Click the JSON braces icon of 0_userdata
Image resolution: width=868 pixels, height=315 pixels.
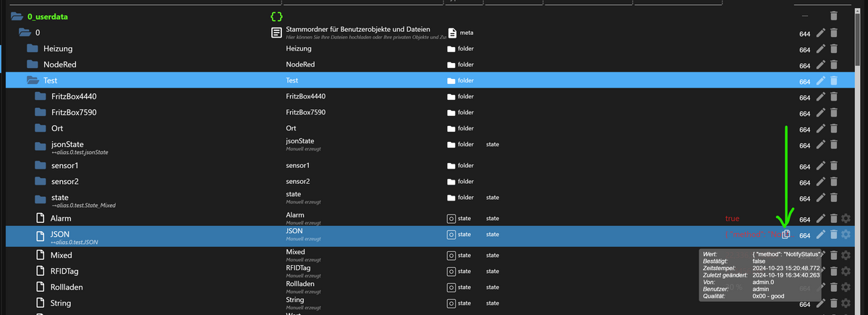point(275,15)
